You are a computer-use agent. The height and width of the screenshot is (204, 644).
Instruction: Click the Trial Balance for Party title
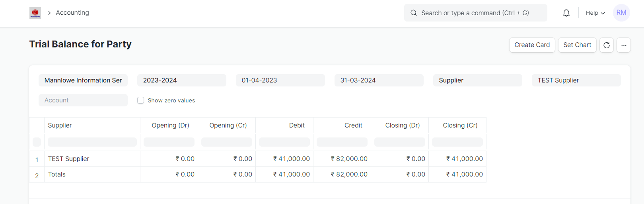click(80, 44)
